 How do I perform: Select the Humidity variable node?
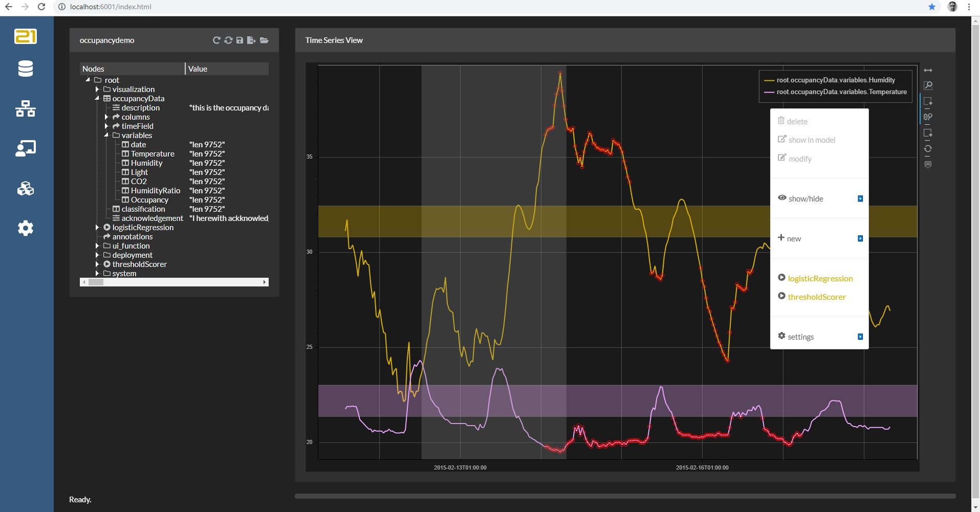(x=146, y=163)
